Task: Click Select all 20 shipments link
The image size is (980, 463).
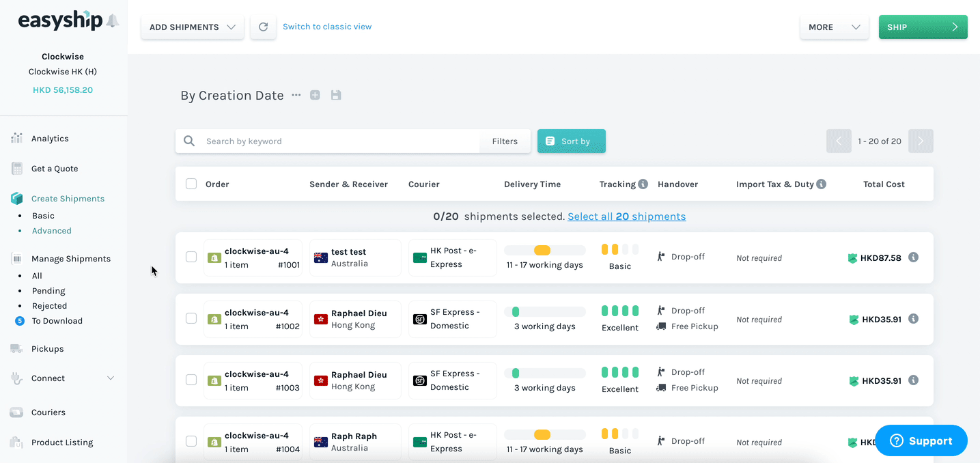Action: coord(626,216)
